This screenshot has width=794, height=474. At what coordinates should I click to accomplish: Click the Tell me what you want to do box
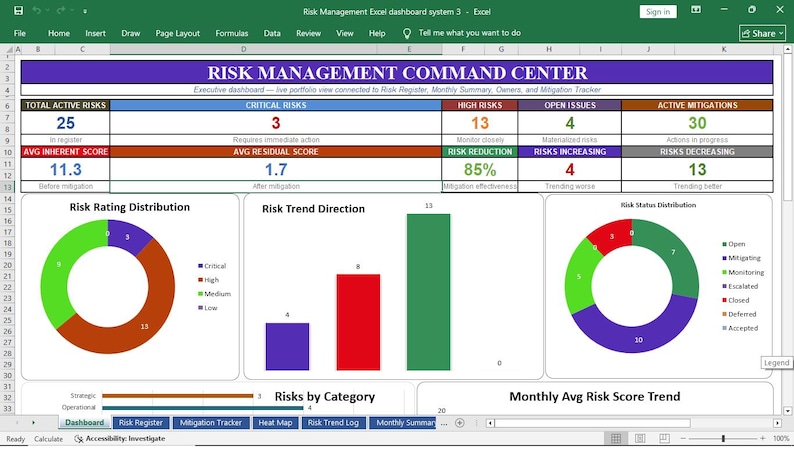tap(469, 33)
